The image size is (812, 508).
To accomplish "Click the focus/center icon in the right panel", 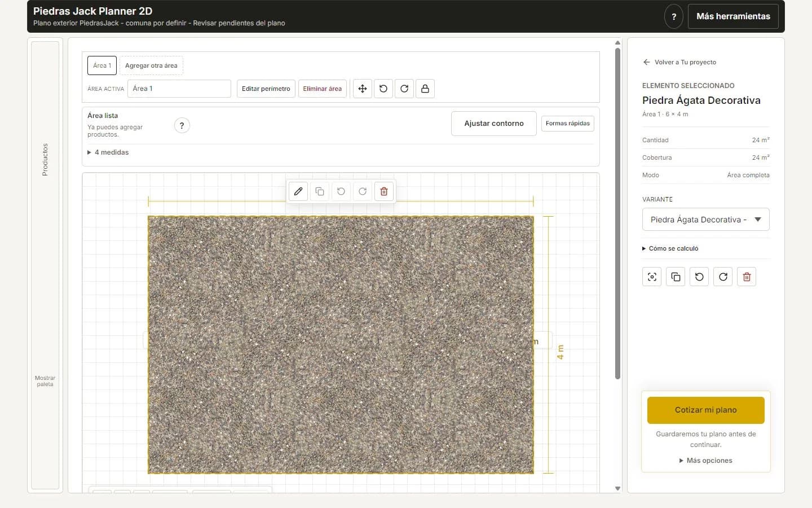I will tap(652, 277).
